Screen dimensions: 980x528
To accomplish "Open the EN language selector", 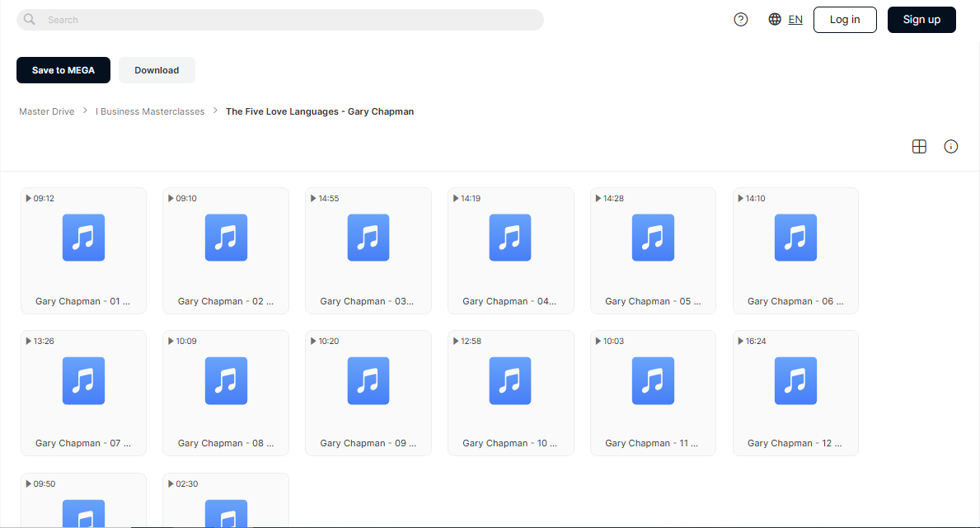I will coord(795,20).
